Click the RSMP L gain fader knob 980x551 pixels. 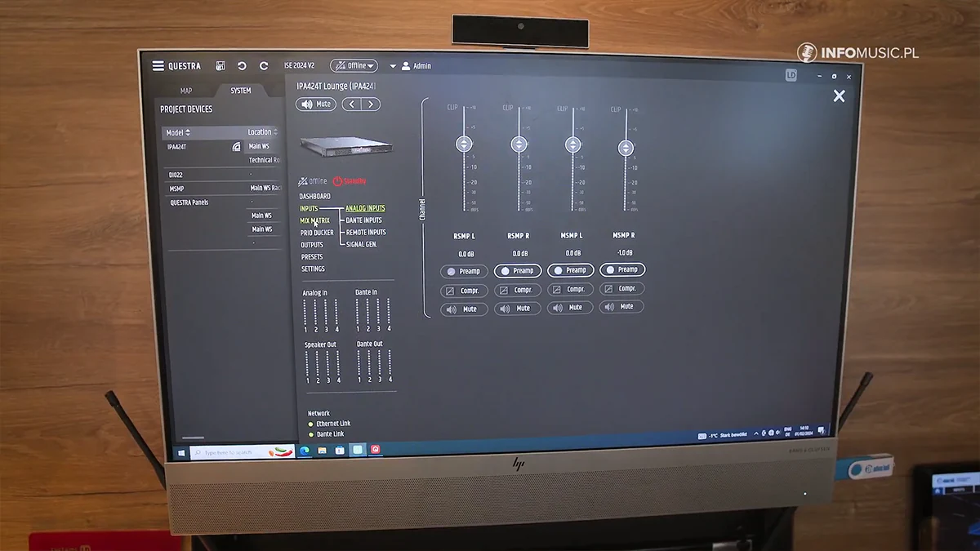click(464, 144)
